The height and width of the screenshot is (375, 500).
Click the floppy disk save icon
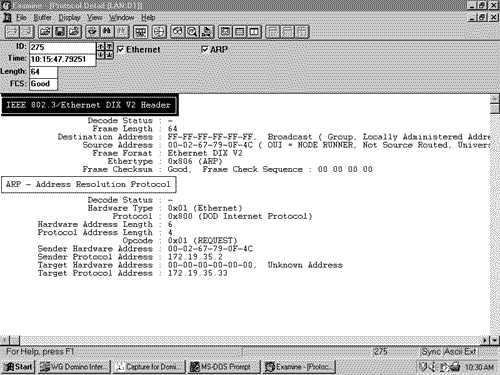60,32
